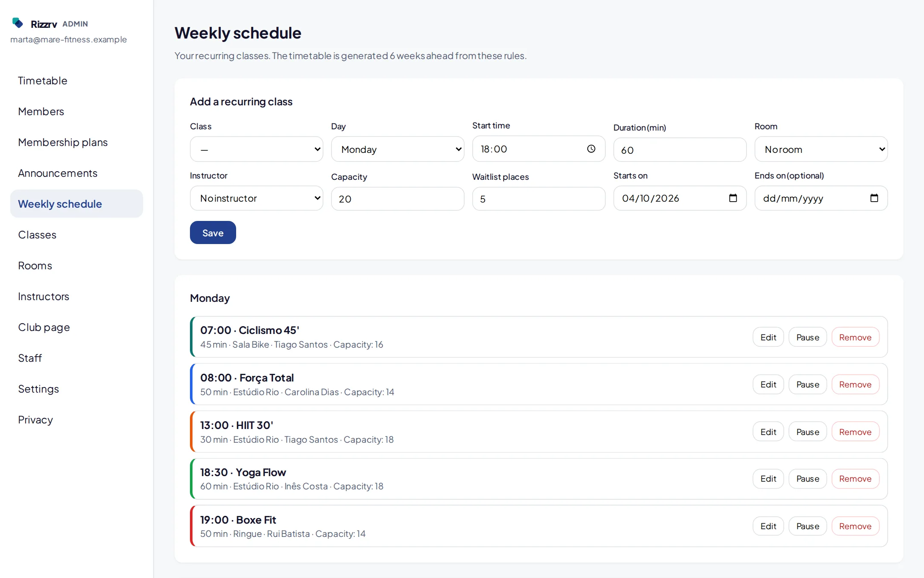Go to the Privacy page
This screenshot has height=578, width=924.
pyautogui.click(x=77, y=420)
